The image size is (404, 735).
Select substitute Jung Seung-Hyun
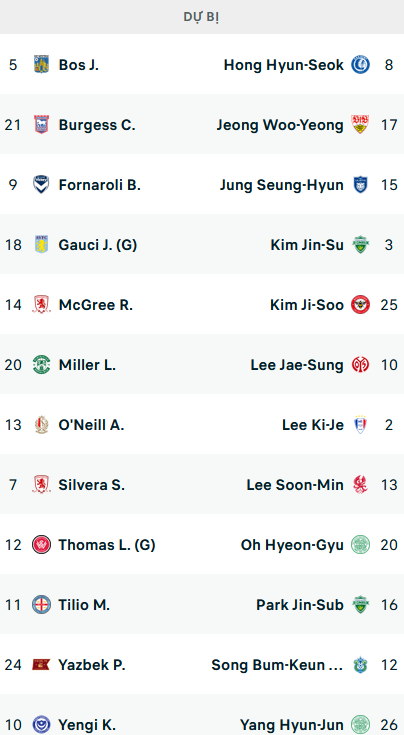click(282, 185)
